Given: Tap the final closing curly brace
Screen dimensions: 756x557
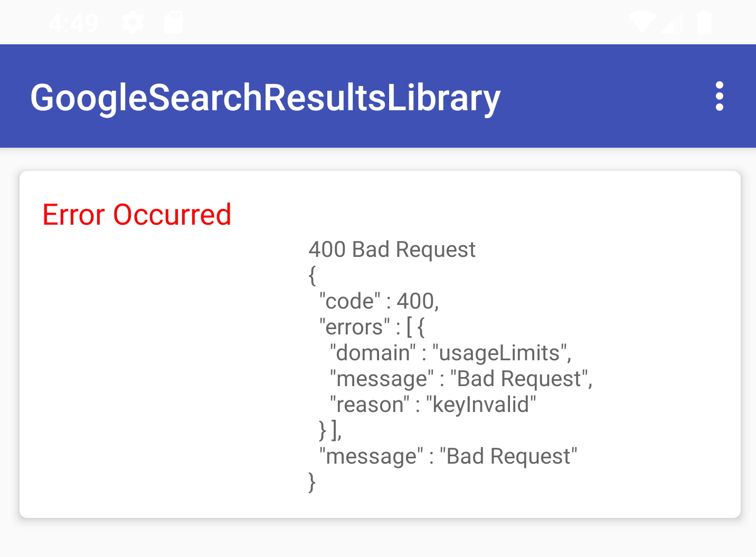Looking at the screenshot, I should pyautogui.click(x=312, y=482).
